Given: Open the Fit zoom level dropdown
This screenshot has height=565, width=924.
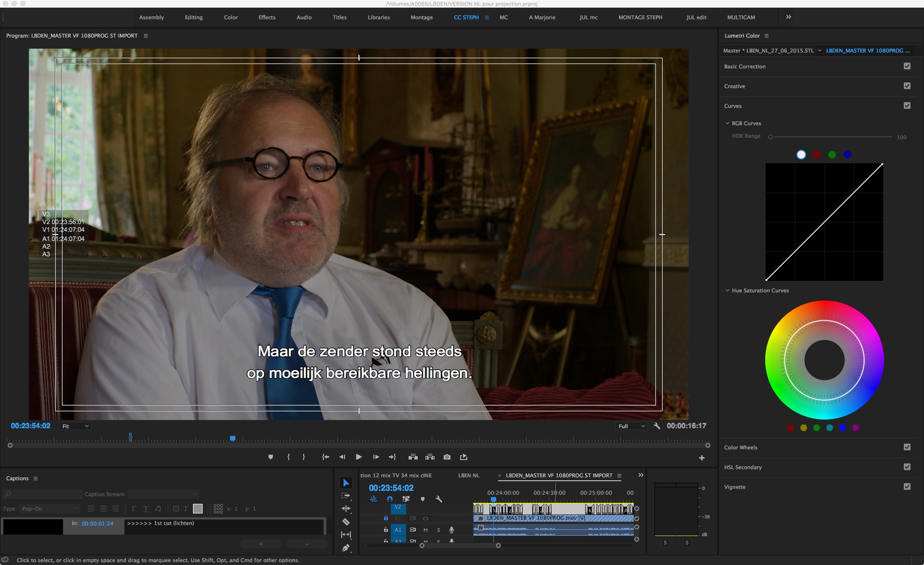Looking at the screenshot, I should click(75, 426).
